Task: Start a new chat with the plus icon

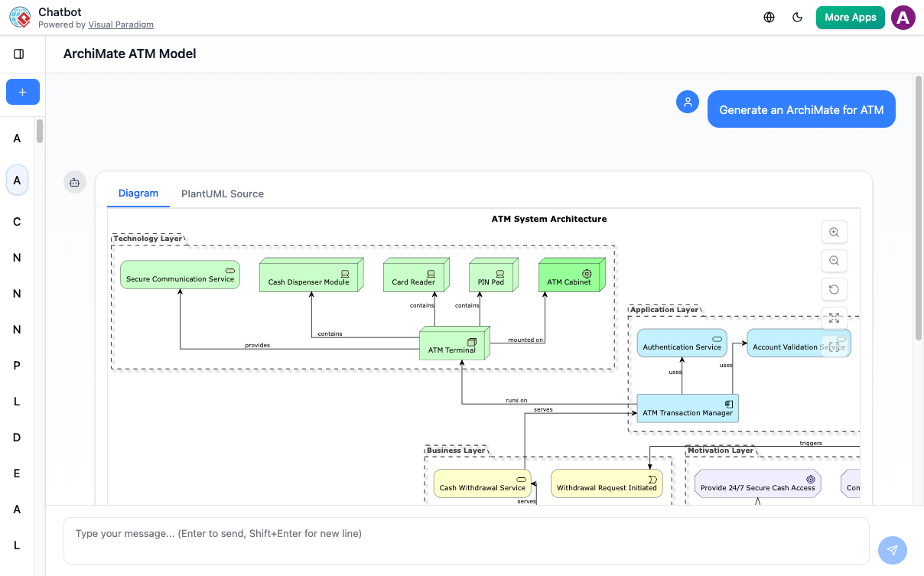Action: 22,91
